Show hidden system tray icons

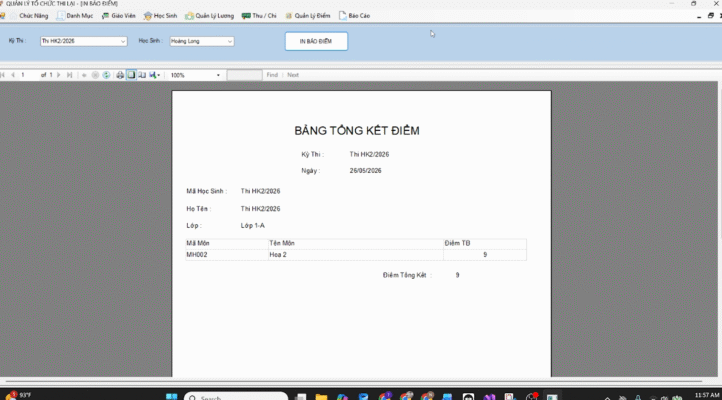[x=607, y=398]
